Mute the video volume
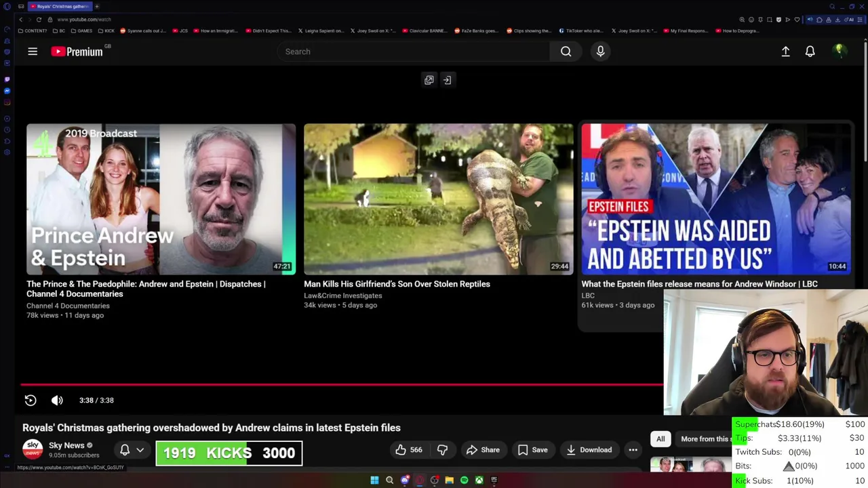 [x=57, y=401]
